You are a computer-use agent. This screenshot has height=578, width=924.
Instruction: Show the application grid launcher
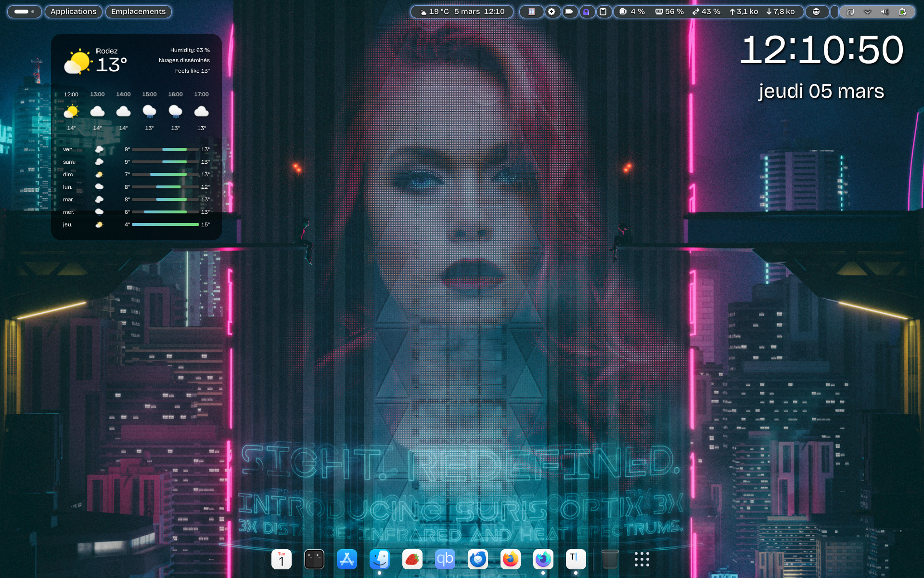[642, 559]
